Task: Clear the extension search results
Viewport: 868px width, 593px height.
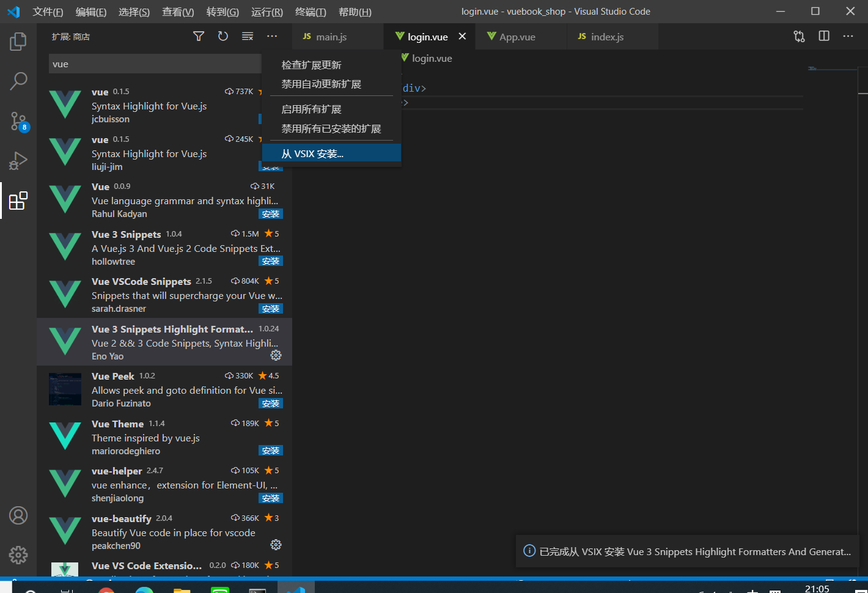Action: click(247, 36)
